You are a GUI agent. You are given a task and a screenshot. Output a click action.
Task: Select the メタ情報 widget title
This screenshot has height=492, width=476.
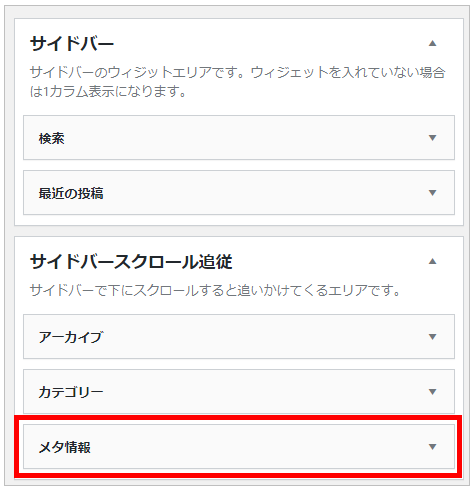click(x=64, y=447)
